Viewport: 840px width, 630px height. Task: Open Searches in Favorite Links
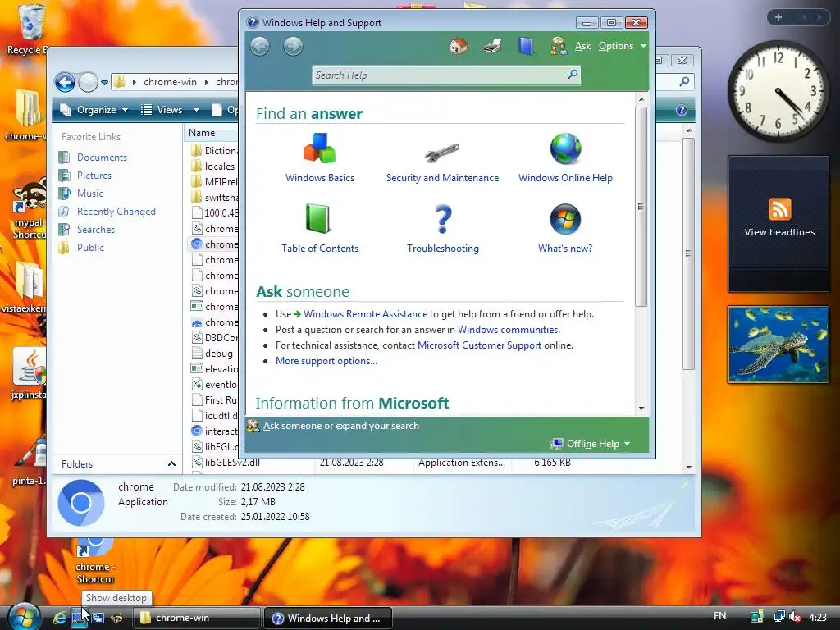click(95, 230)
